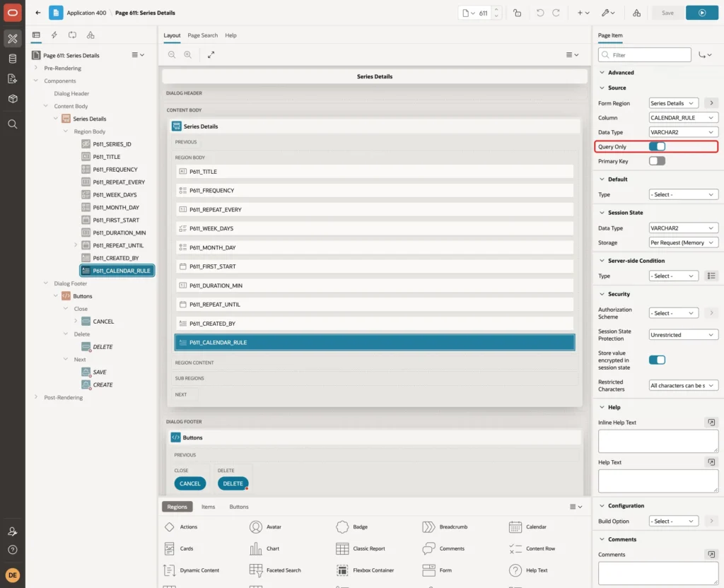Screen dimensions: 724x588
Task: Switch to the Processing tab icon
Action: [73, 35]
